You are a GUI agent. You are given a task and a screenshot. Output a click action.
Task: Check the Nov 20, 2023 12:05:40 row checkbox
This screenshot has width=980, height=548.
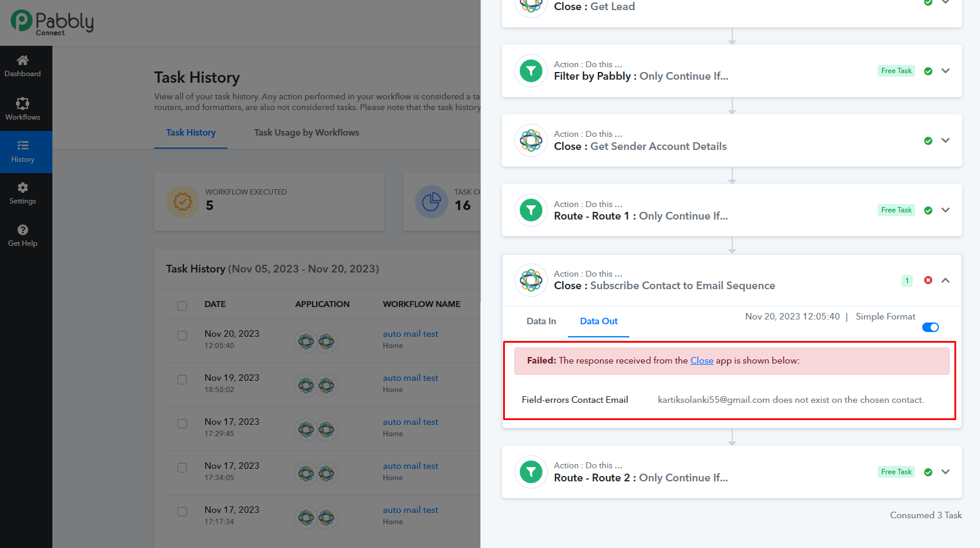(x=182, y=336)
